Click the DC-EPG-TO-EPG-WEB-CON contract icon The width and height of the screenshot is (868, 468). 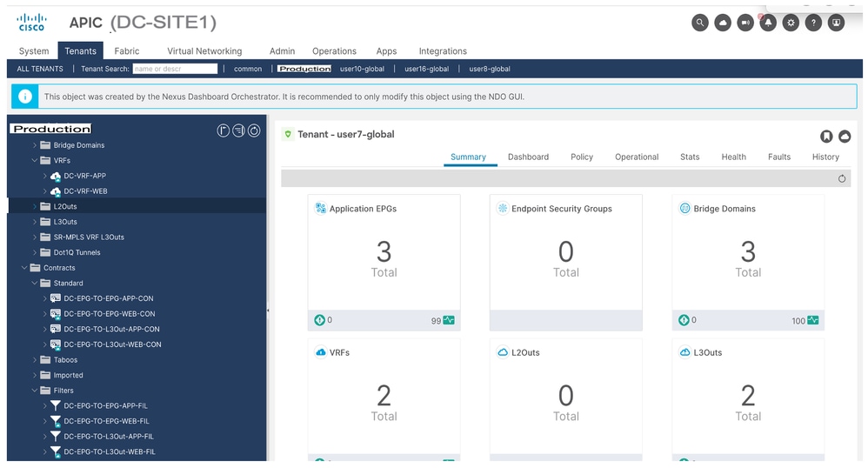56,314
